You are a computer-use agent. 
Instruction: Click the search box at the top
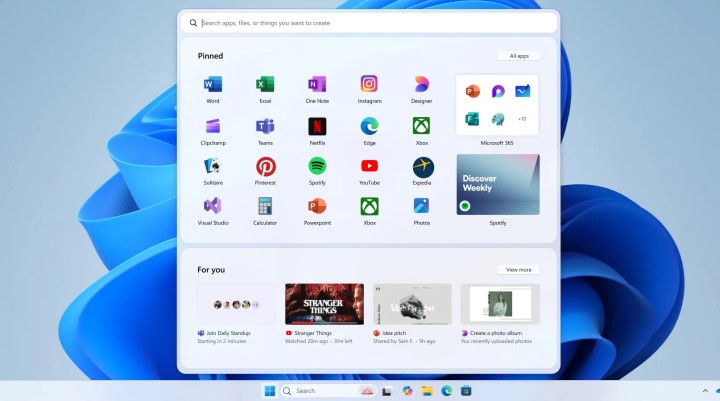(x=368, y=22)
